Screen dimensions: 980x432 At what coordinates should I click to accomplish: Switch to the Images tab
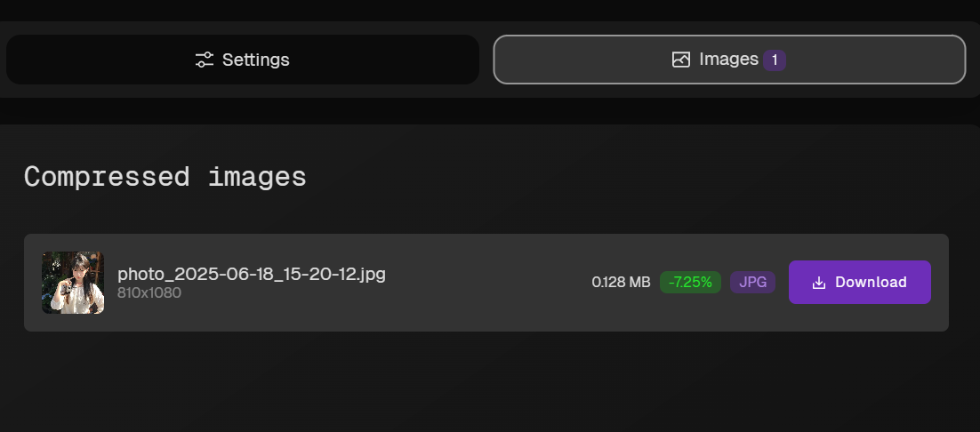(729, 60)
